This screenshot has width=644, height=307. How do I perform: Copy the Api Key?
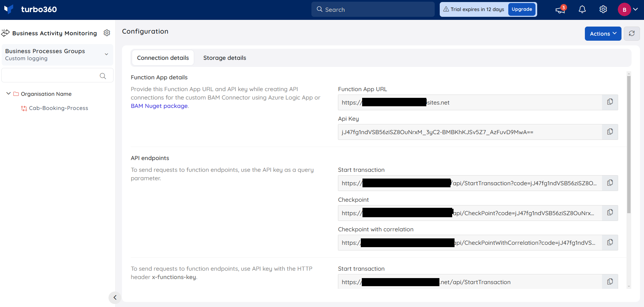[x=610, y=132]
